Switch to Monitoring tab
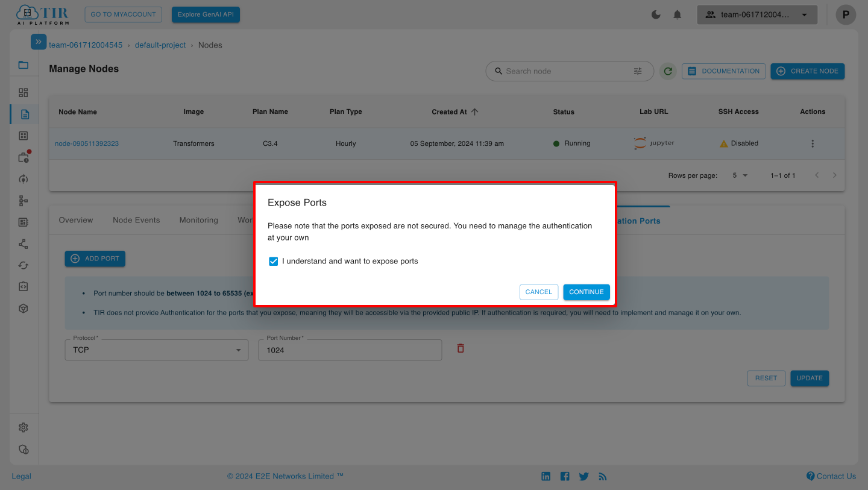868x490 pixels. click(199, 220)
